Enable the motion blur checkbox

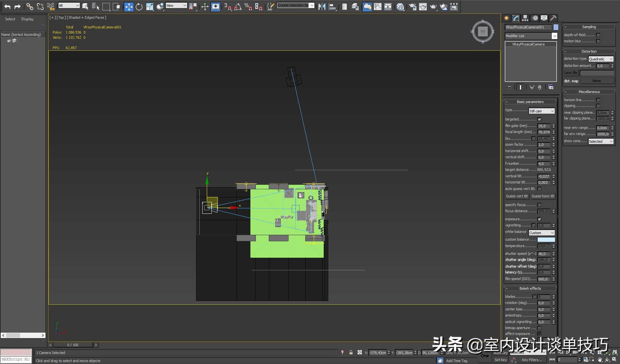pos(598,41)
